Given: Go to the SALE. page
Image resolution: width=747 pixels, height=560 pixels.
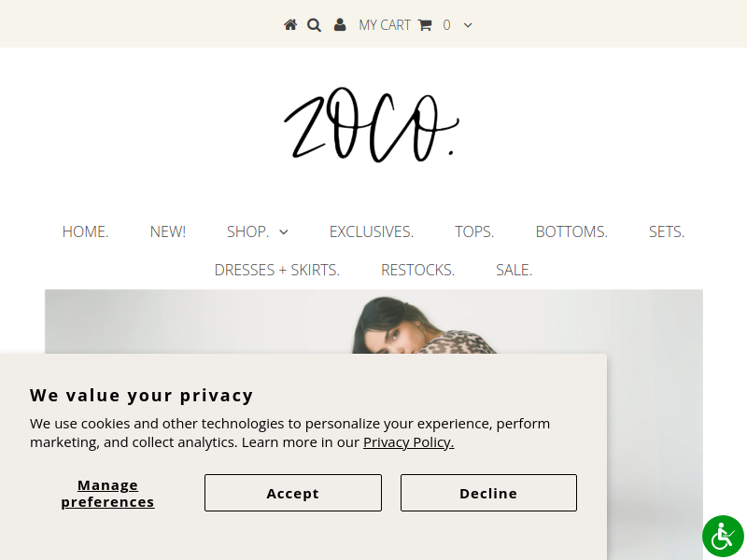Looking at the screenshot, I should tap(514, 271).
